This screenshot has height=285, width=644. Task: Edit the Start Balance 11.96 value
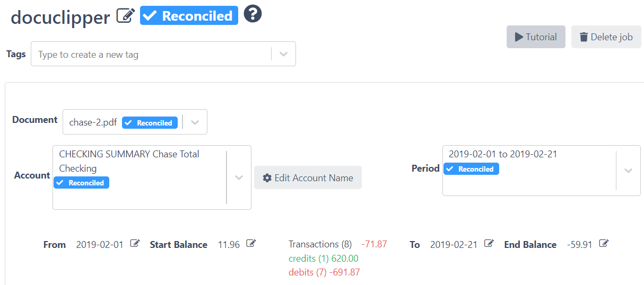click(x=251, y=244)
